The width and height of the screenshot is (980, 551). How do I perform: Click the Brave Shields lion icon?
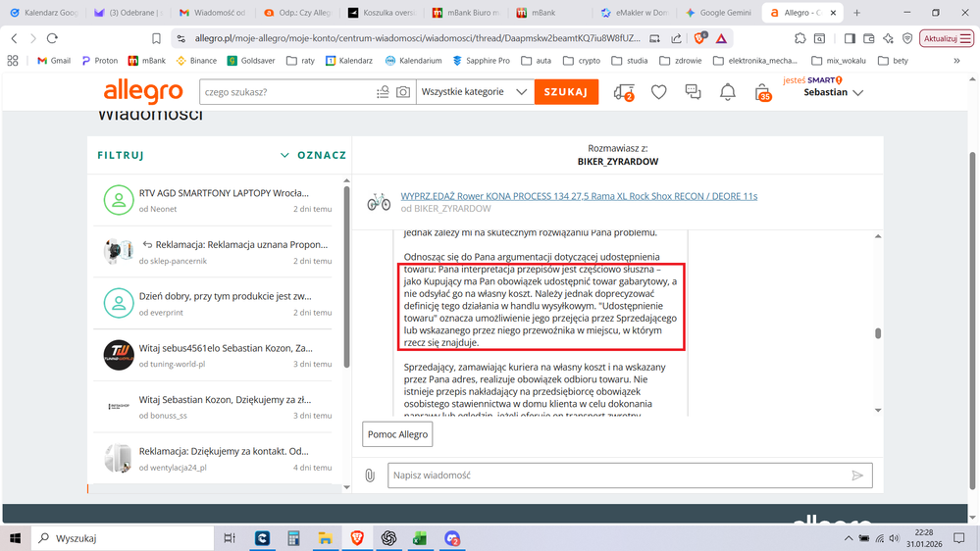point(699,38)
